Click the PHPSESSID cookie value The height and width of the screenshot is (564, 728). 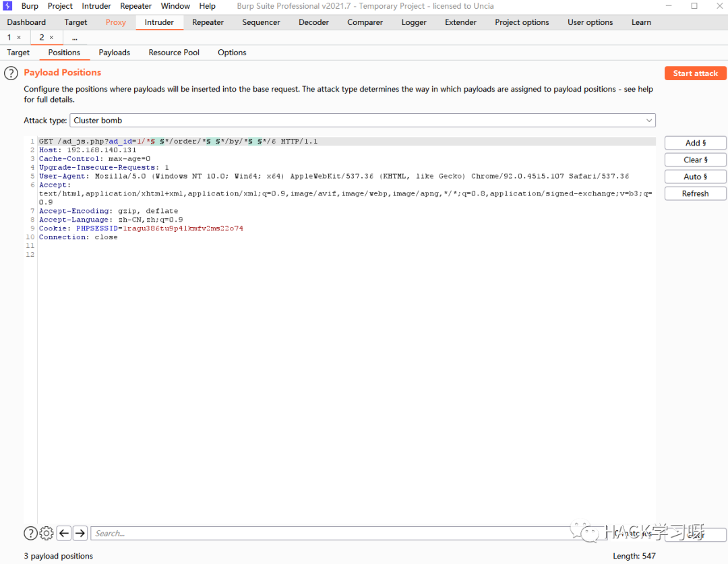click(x=183, y=228)
